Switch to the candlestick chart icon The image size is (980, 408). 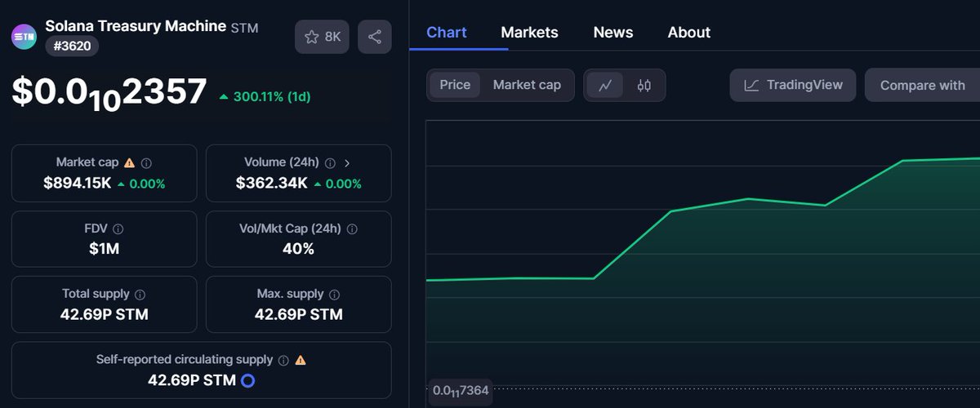click(644, 85)
